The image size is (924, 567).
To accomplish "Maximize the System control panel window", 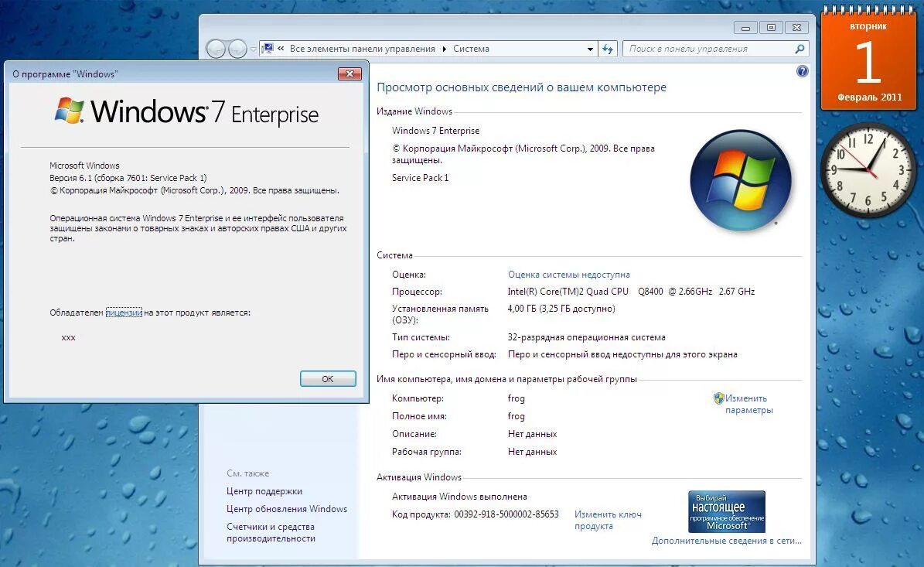I will point(771,28).
